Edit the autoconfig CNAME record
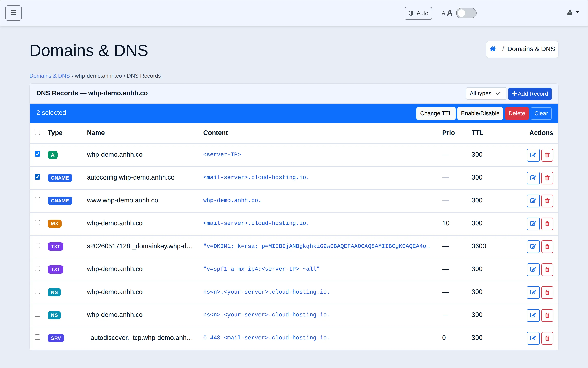588x368 pixels. (533, 178)
